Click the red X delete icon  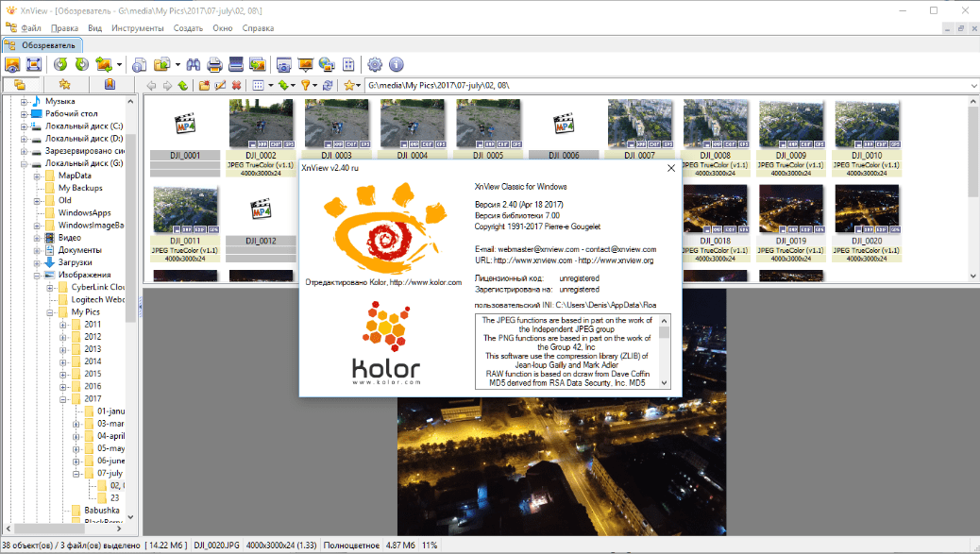point(236,86)
